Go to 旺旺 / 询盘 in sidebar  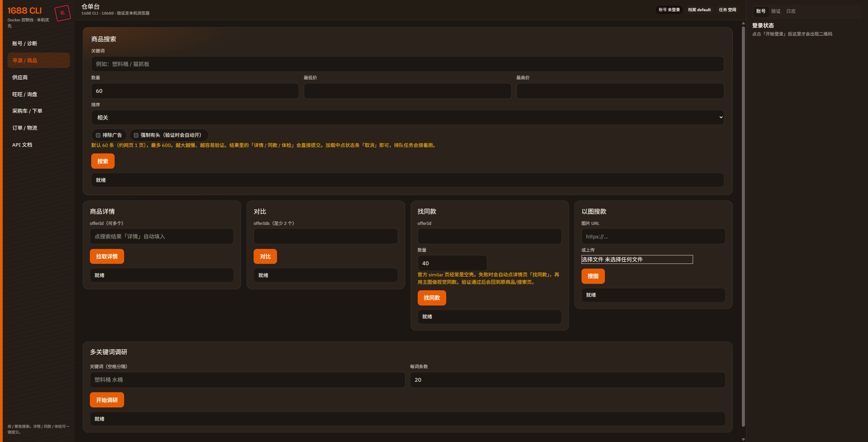38,94
